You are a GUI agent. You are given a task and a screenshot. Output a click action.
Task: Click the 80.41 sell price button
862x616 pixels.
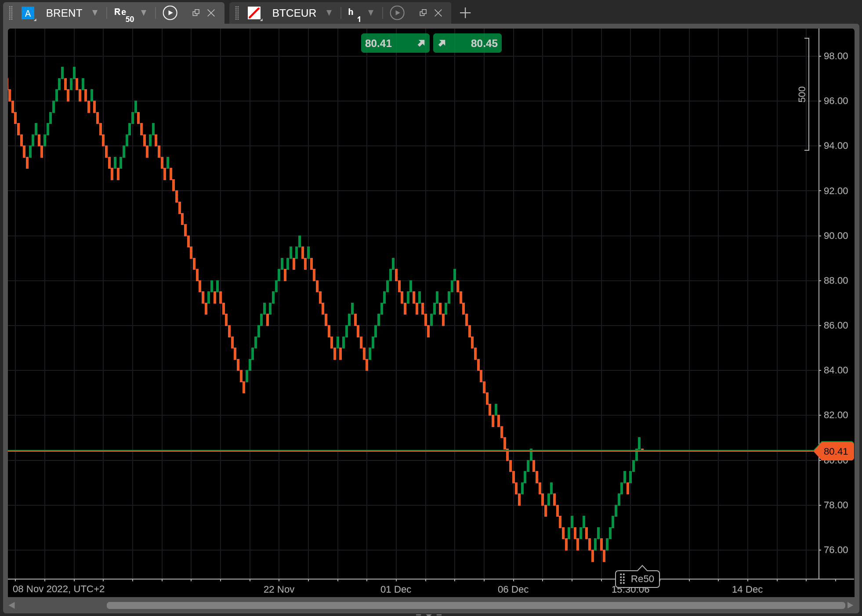click(x=395, y=43)
